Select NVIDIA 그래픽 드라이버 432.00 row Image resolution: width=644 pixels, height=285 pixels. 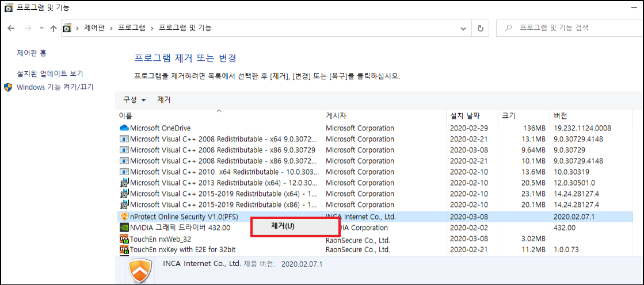(375, 227)
